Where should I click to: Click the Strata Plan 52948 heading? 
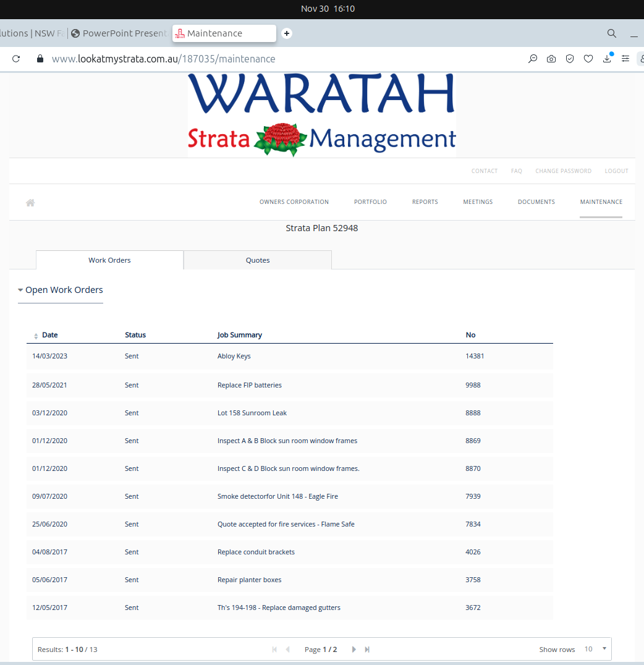321,228
